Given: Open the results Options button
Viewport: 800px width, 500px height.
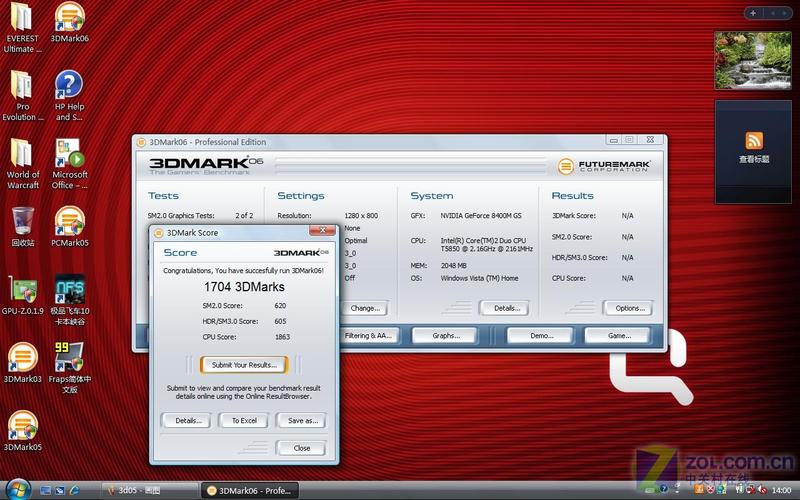Looking at the screenshot, I should pos(628,308).
